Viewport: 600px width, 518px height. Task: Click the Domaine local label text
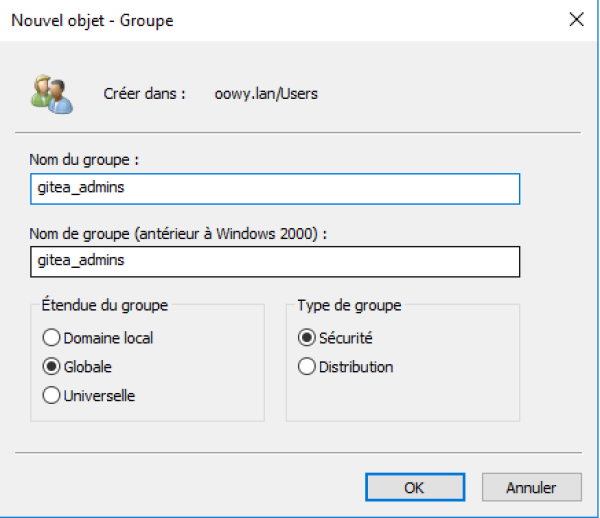108,338
